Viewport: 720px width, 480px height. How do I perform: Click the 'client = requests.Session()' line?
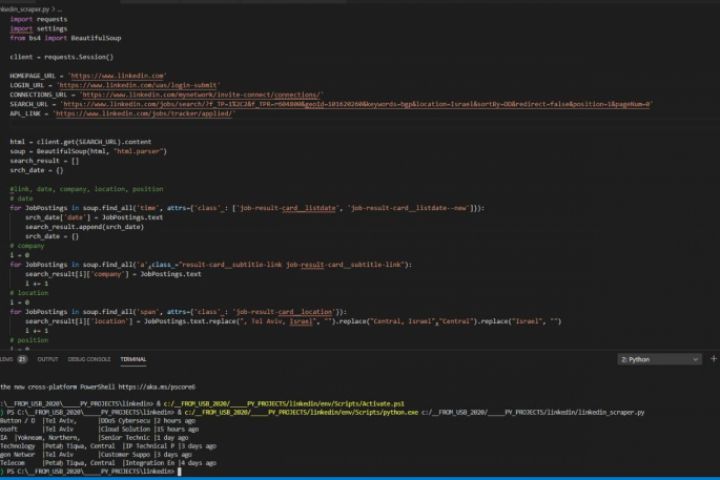coord(62,57)
